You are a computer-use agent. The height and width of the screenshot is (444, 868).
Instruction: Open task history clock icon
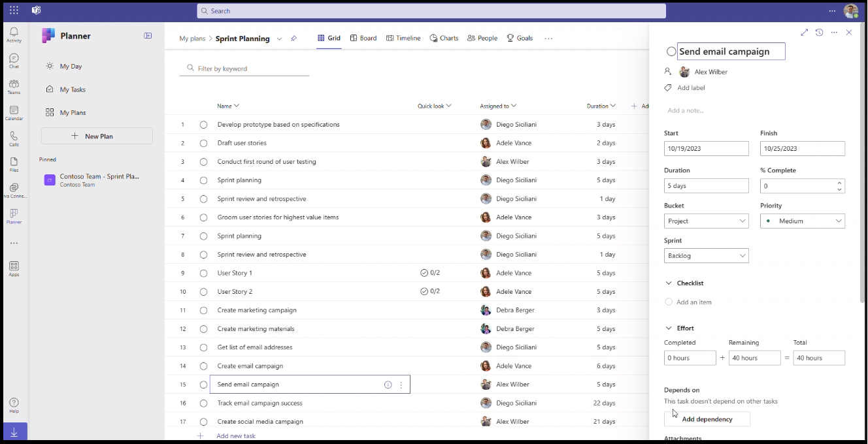click(819, 33)
